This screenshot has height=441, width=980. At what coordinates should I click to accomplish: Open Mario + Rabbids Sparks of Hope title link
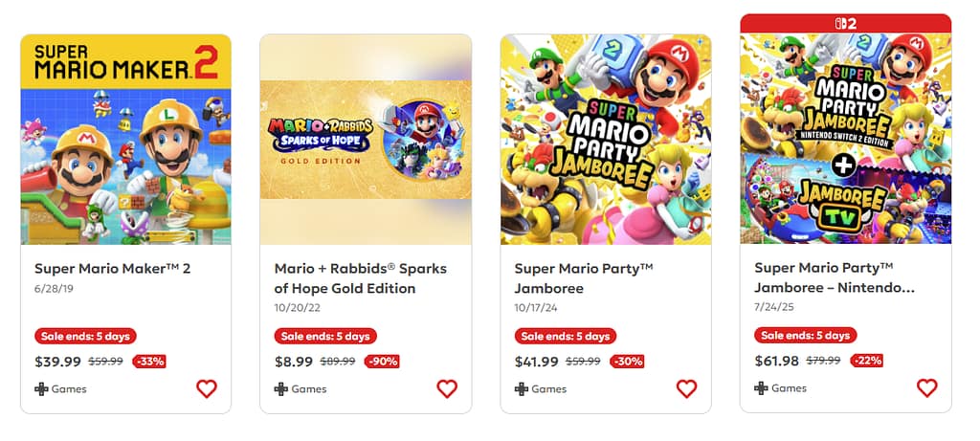pyautogui.click(x=360, y=278)
